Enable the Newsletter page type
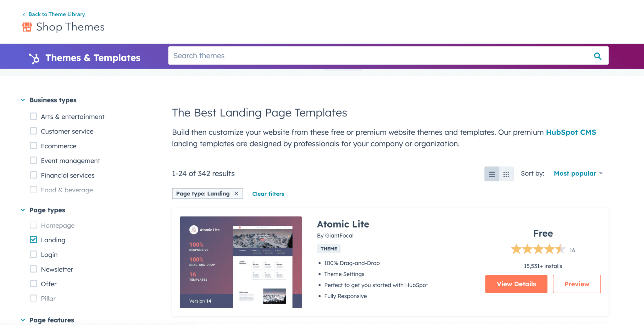 pyautogui.click(x=33, y=269)
